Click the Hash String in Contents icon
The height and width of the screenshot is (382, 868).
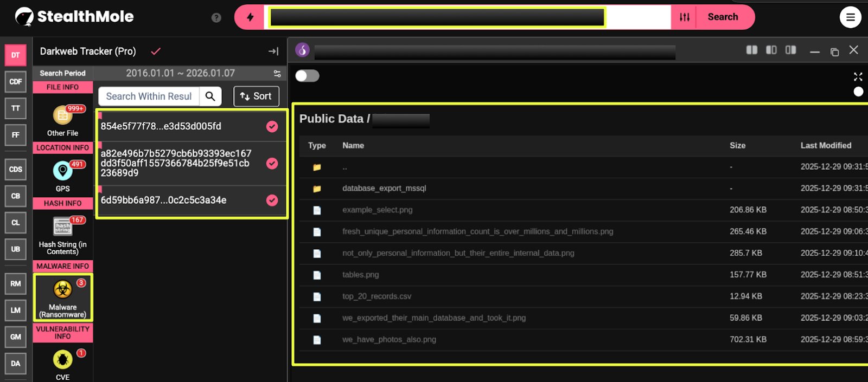tap(62, 226)
